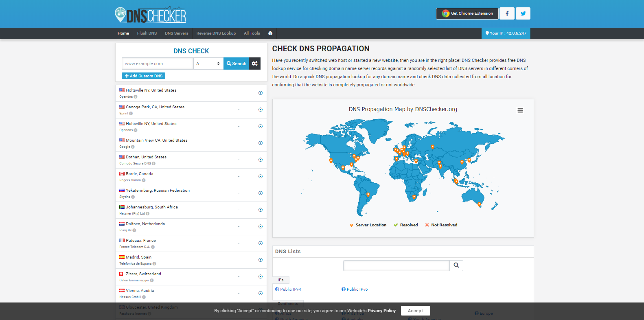Click Add Custom DNS button
The width and height of the screenshot is (644, 320).
[x=144, y=76]
